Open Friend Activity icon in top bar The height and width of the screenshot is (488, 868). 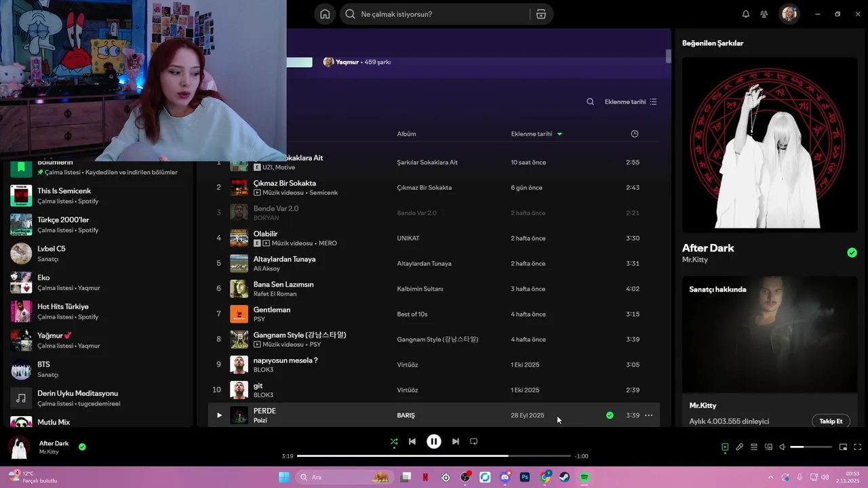coord(764,14)
